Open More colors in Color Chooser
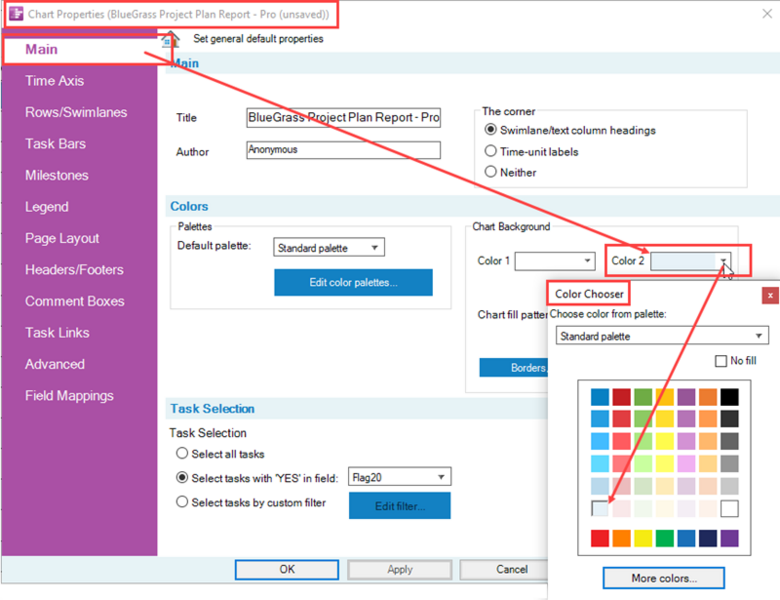The width and height of the screenshot is (780, 600). pos(664,578)
